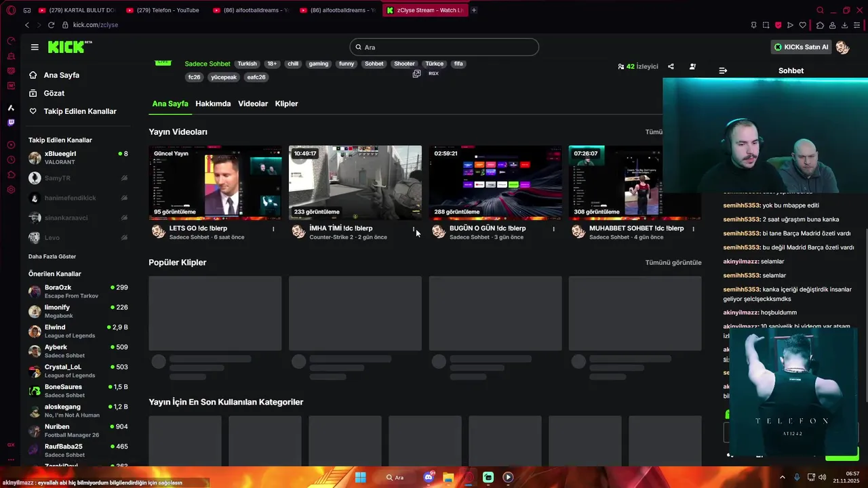The width and height of the screenshot is (868, 488).
Task: Open Elwind recommended channel
Action: [x=78, y=331]
